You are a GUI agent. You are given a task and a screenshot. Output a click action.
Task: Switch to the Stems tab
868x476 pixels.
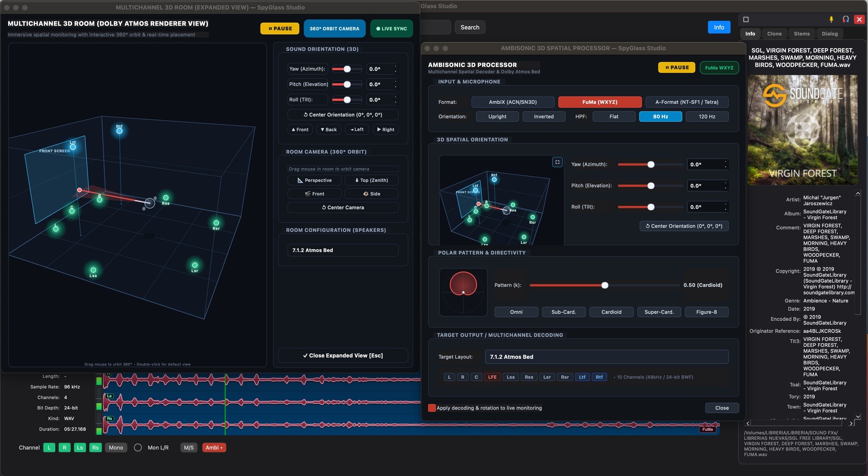tap(802, 33)
